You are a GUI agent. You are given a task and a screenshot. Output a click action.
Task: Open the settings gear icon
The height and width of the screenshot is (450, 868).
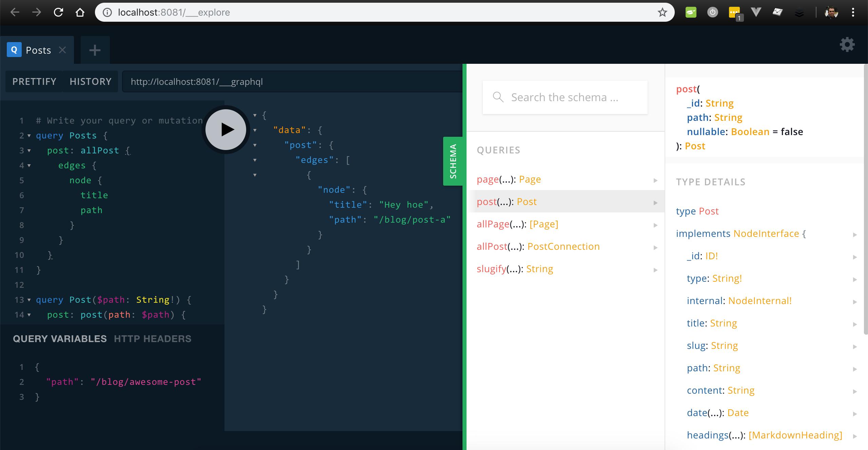[847, 44]
